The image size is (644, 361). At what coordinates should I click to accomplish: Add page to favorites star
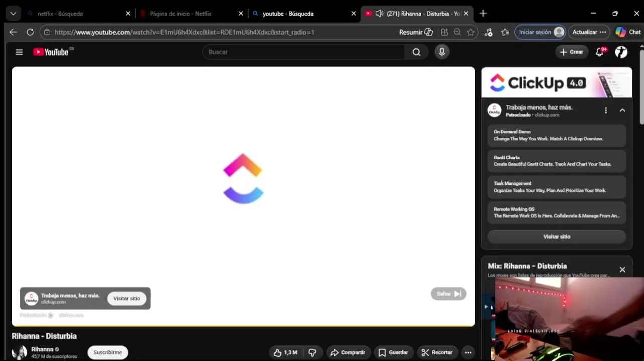tap(471, 32)
